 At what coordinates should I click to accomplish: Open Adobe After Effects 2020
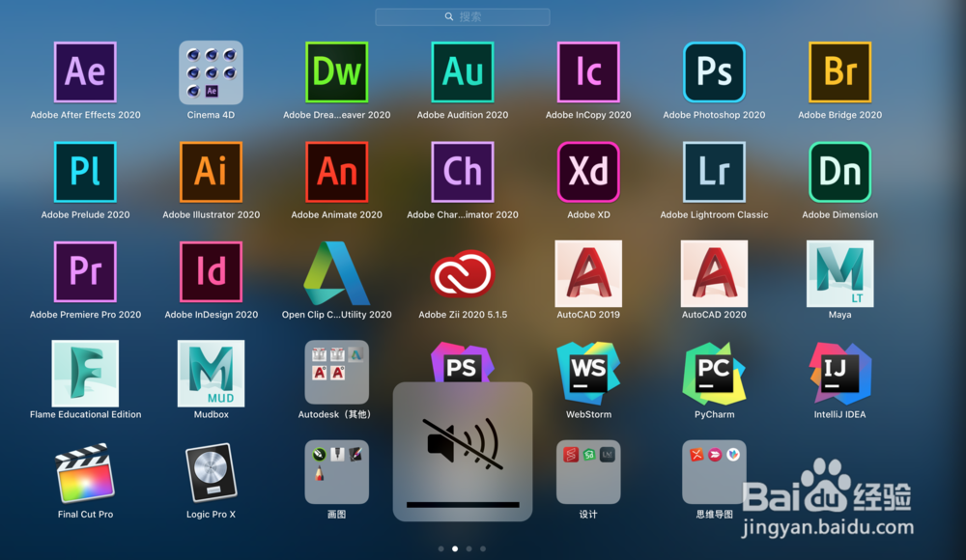[x=85, y=72]
